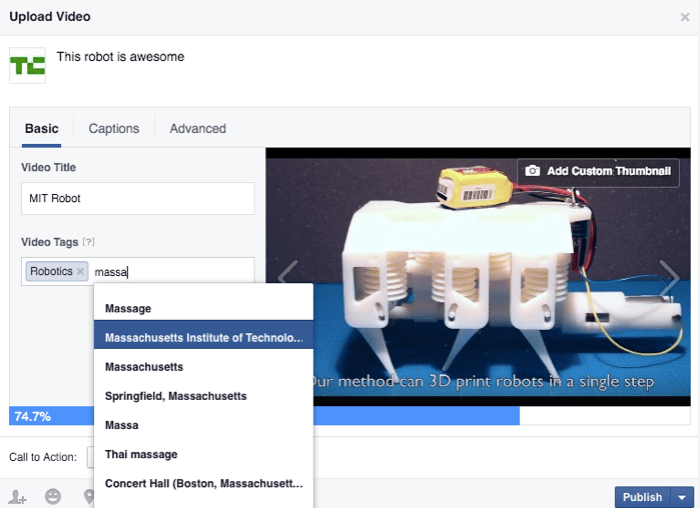
Task: Go to next video thumbnail
Action: coord(668,275)
